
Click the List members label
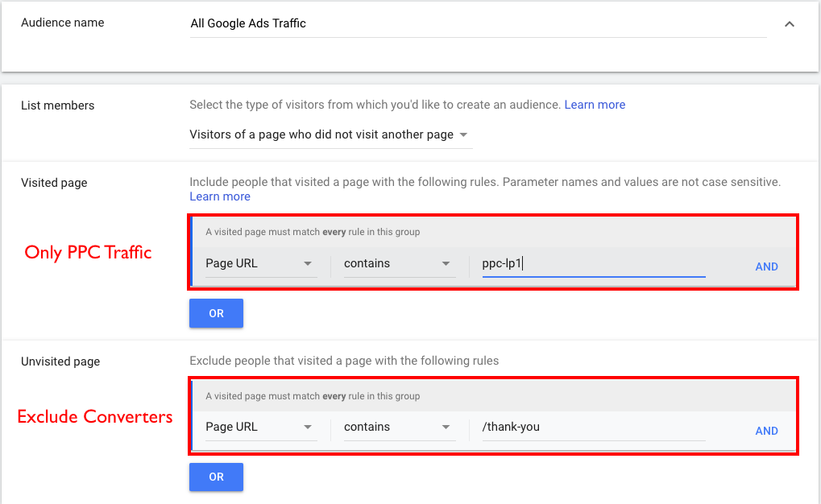(x=57, y=105)
